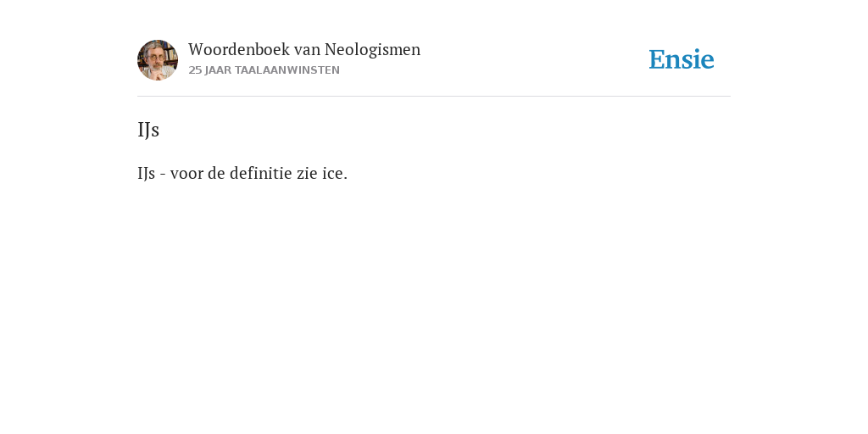Click the number 25 in the subtitle

[195, 70]
